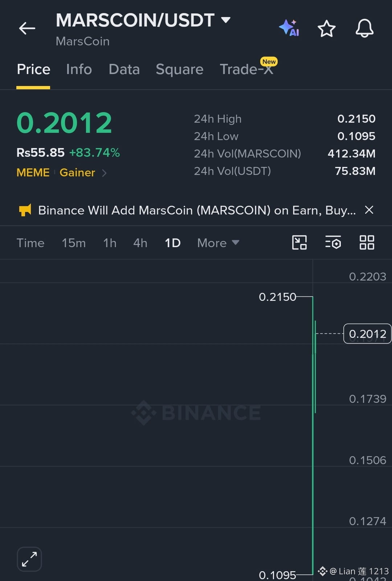Open the AI assistant sparkle icon
This screenshot has width=392, height=581.
pos(289,28)
